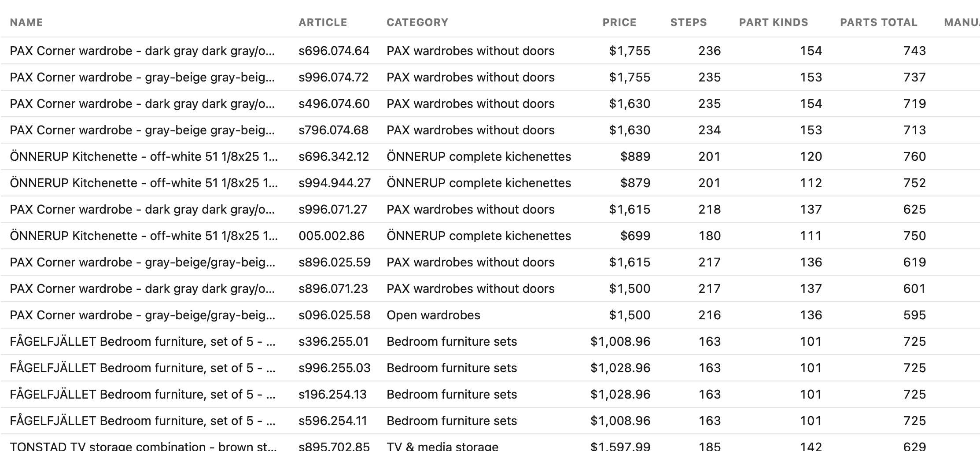This screenshot has width=980, height=451.
Task: Click the PARTS TOTAL column header
Action: [879, 22]
